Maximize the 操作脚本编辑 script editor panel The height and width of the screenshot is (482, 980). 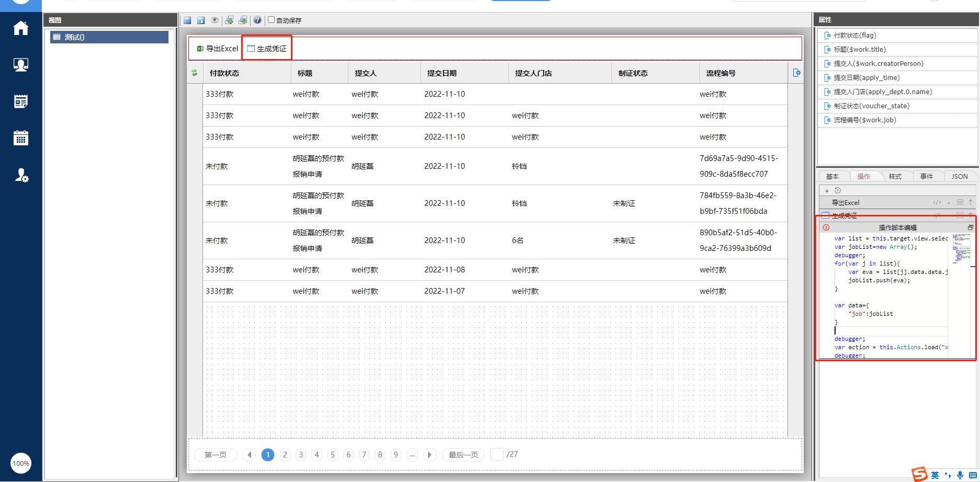970,227
